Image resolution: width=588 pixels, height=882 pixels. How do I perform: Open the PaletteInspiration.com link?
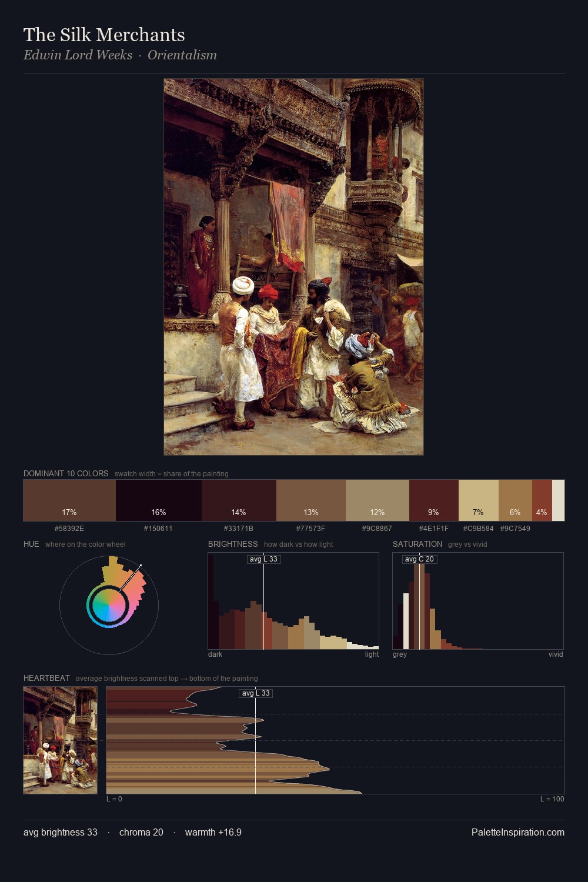pos(518,832)
